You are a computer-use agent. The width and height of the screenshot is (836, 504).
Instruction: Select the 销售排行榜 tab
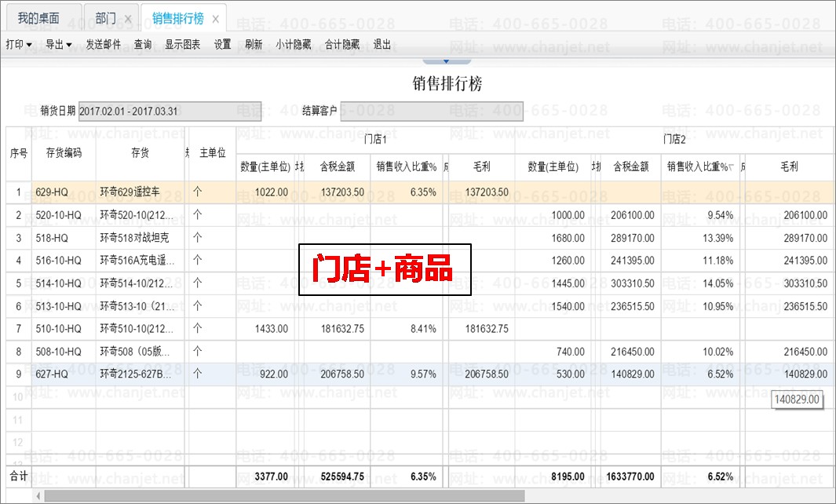click(x=177, y=18)
